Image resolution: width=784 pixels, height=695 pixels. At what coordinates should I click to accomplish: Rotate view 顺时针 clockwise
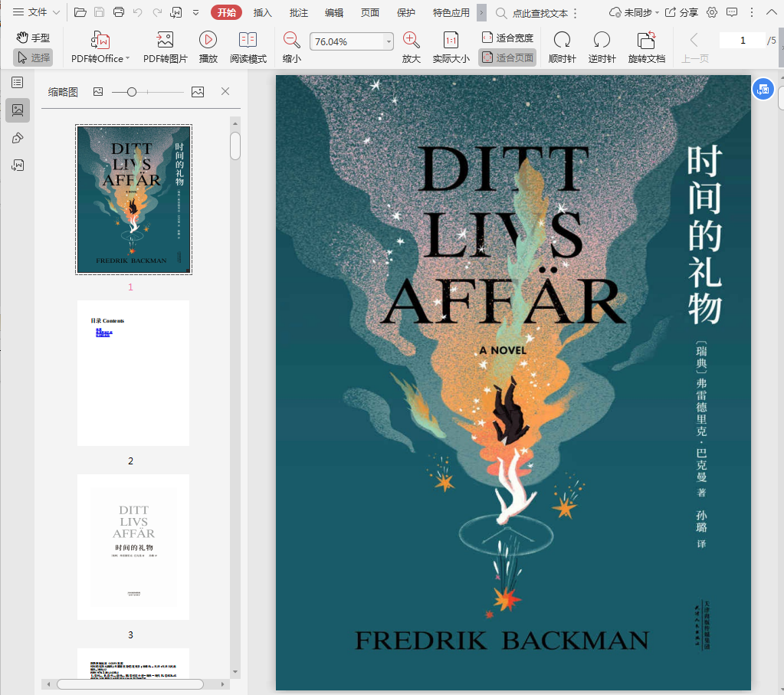(562, 48)
